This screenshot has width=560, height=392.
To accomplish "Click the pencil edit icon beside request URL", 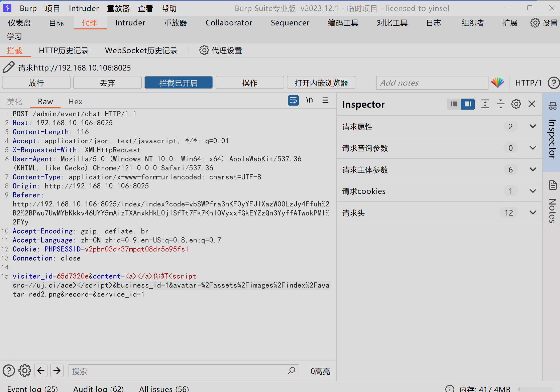I will coord(9,67).
